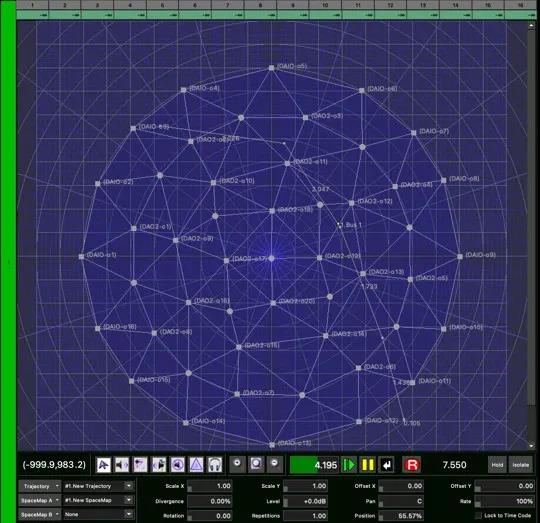Start trajectory playback with green play button
This screenshot has width=540, height=523.
349,465
